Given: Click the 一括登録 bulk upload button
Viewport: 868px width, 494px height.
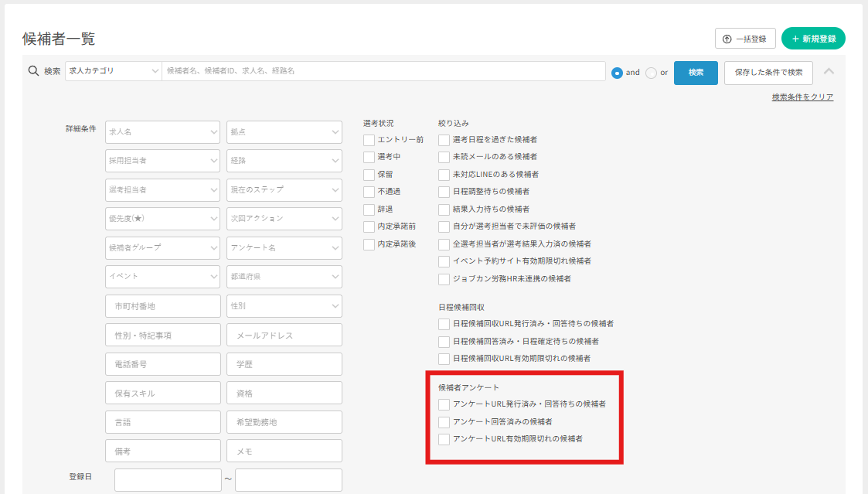Looking at the screenshot, I should click(745, 39).
